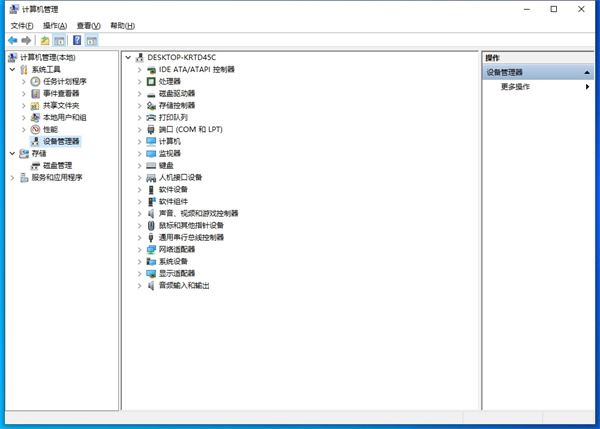Viewport: 600px width, 429px height.
Task: Click the 性能 performance item
Action: [50, 129]
